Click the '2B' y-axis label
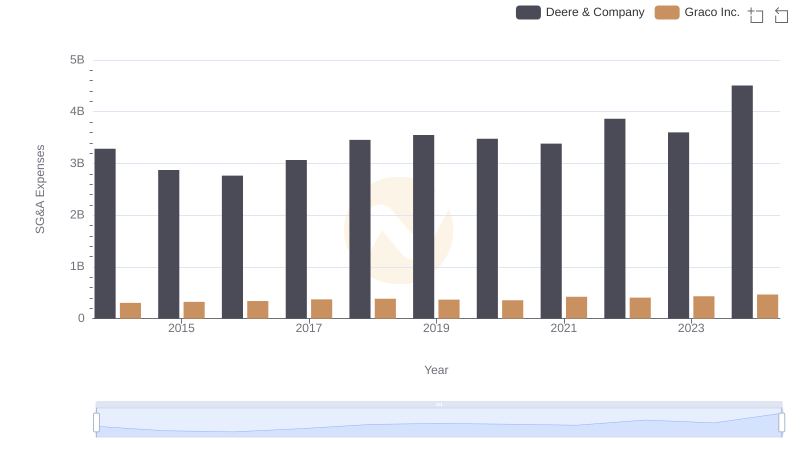Viewport: 800px width, 461px height. [x=77, y=215]
